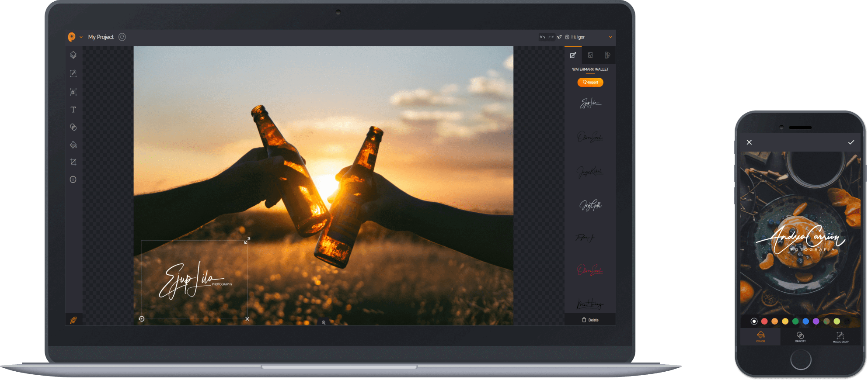Select first white signature in wallet
The image size is (868, 380).
tap(590, 104)
